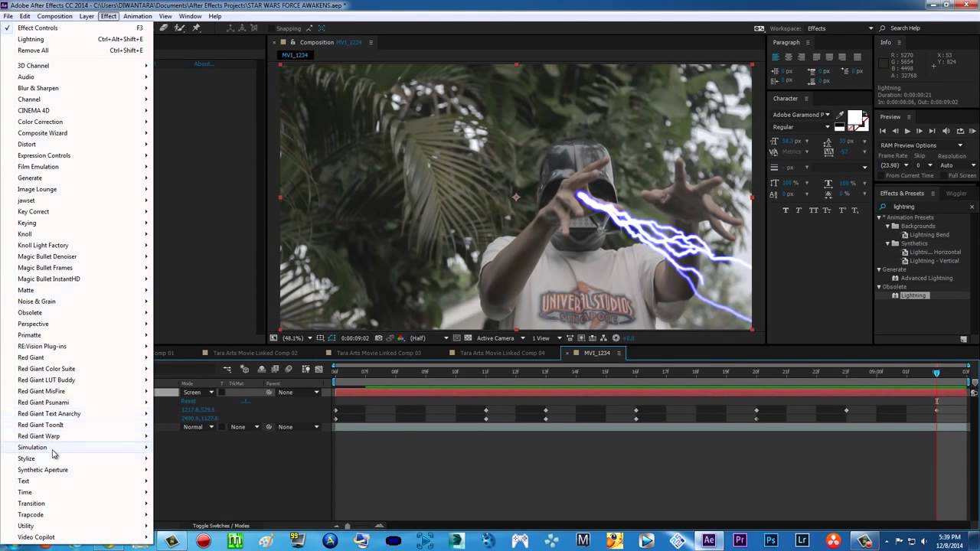The height and width of the screenshot is (551, 980).
Task: Toggle Subscript text style
Action: tap(855, 210)
